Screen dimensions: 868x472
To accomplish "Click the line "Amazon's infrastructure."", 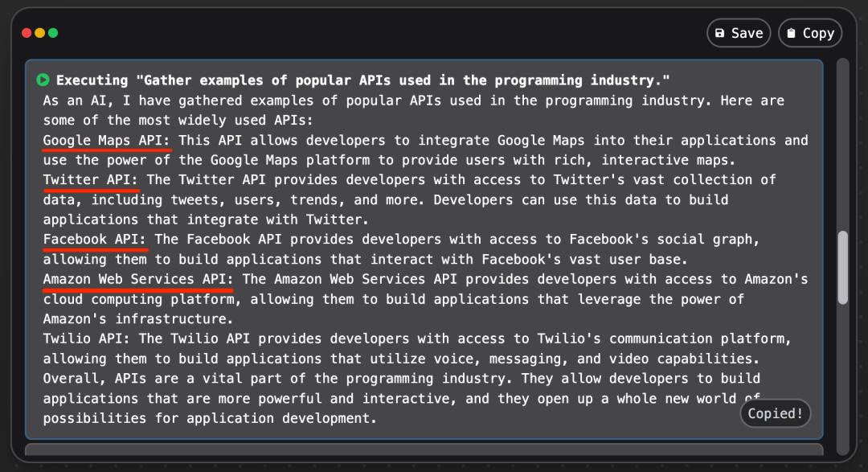I will [138, 319].
